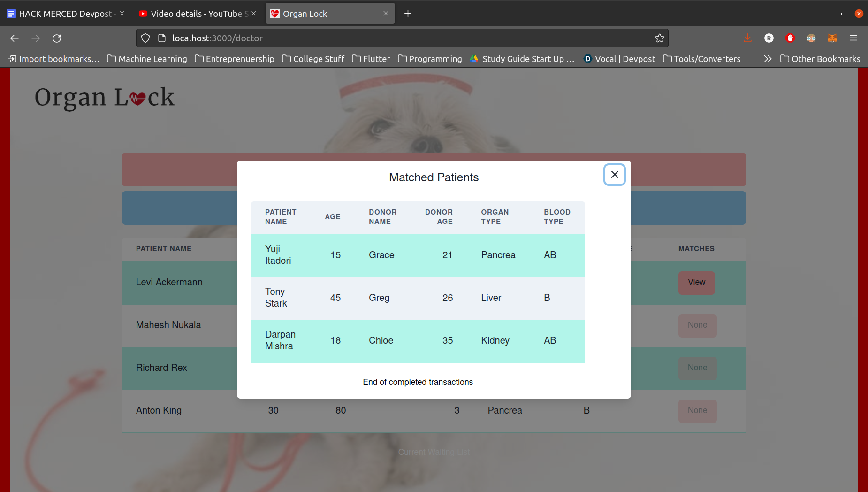
Task: Restore the browser window size
Action: 843,14
